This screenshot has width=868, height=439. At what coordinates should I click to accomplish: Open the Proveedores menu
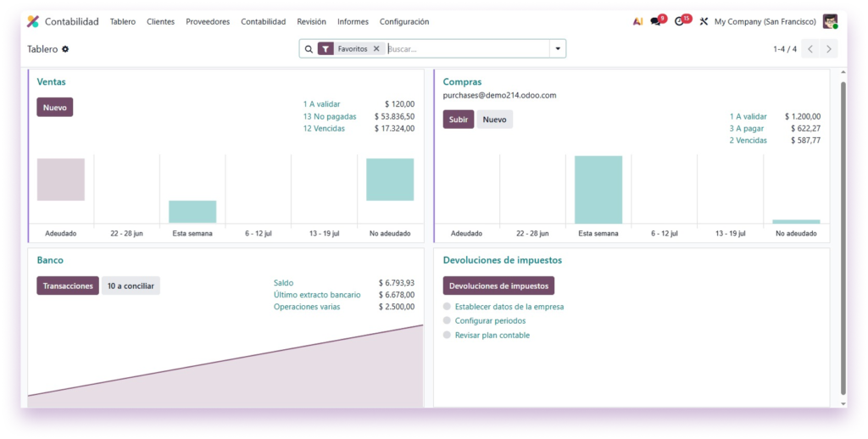pyautogui.click(x=208, y=21)
